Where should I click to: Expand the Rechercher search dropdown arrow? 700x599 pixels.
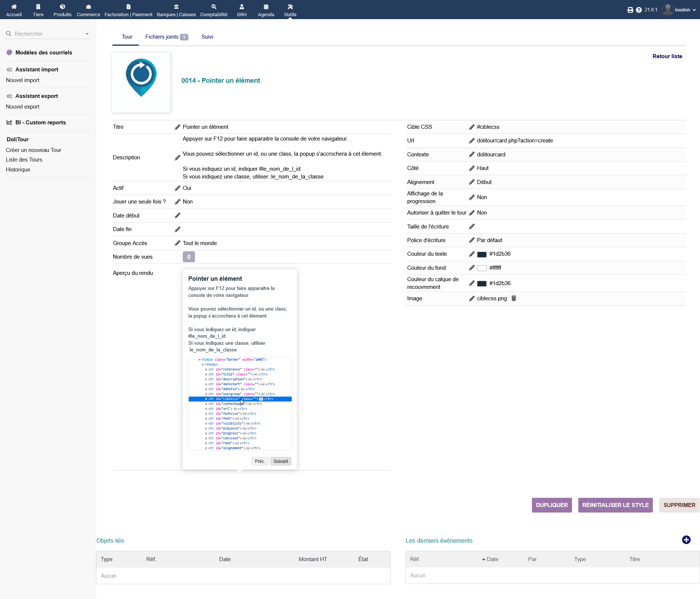pos(87,34)
